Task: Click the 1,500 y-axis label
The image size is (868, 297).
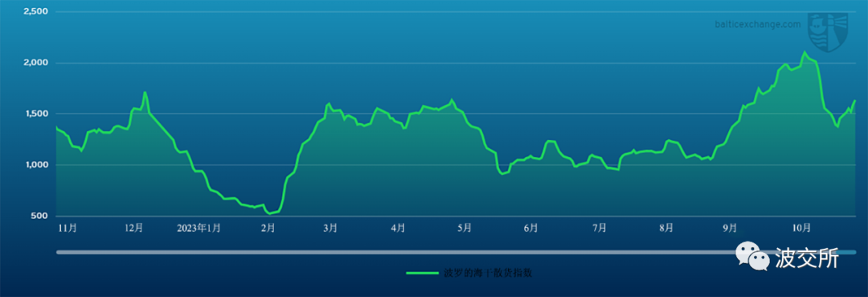Action: click(36, 113)
